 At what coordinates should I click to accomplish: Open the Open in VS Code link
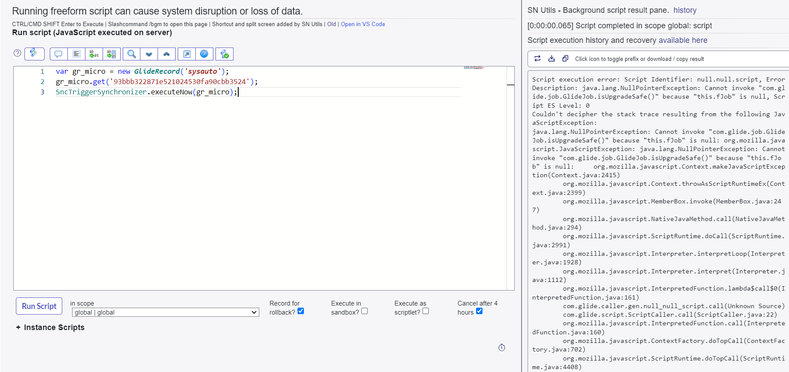363,24
